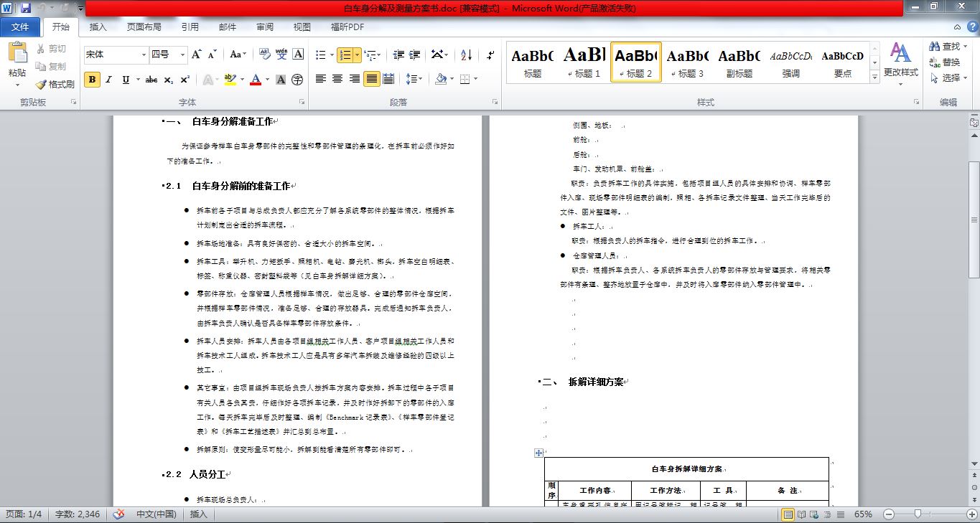This screenshot has width=980, height=523.
Task: Toggle Underline formatting
Action: pyautogui.click(x=126, y=80)
